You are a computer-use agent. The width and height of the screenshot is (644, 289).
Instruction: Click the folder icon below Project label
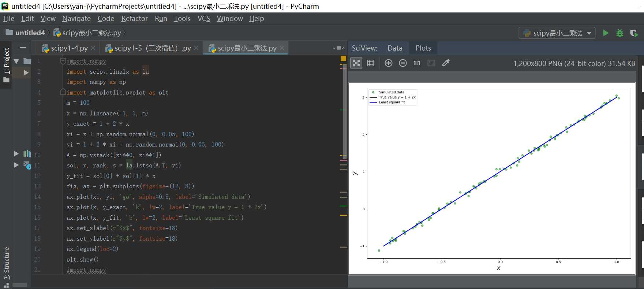(x=6, y=79)
